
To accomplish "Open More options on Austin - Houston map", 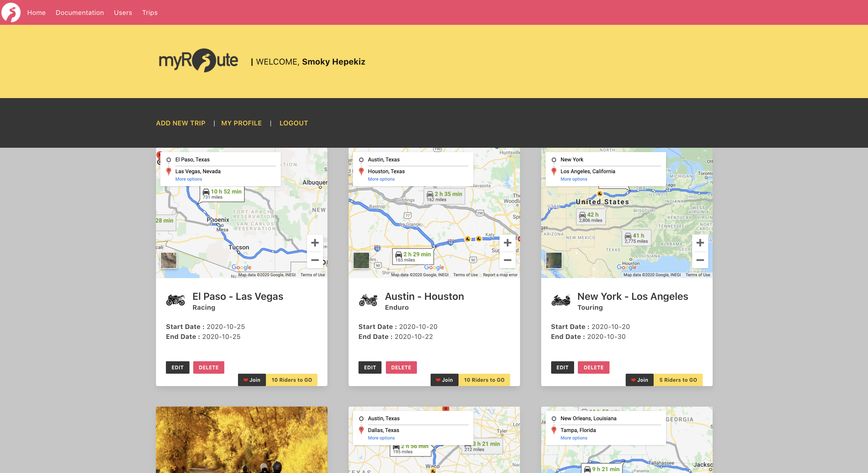I will pyautogui.click(x=381, y=179).
